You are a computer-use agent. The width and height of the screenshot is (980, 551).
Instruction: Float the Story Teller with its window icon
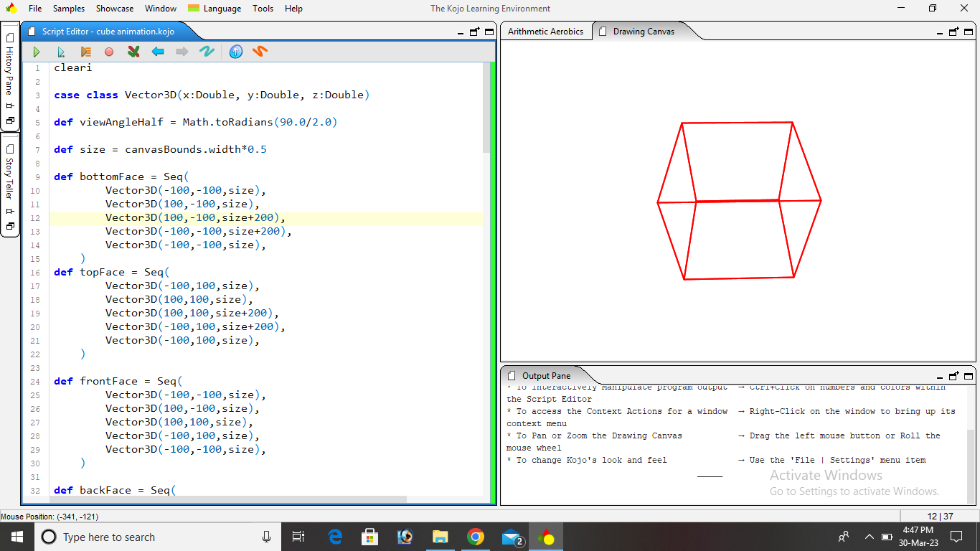tap(10, 226)
